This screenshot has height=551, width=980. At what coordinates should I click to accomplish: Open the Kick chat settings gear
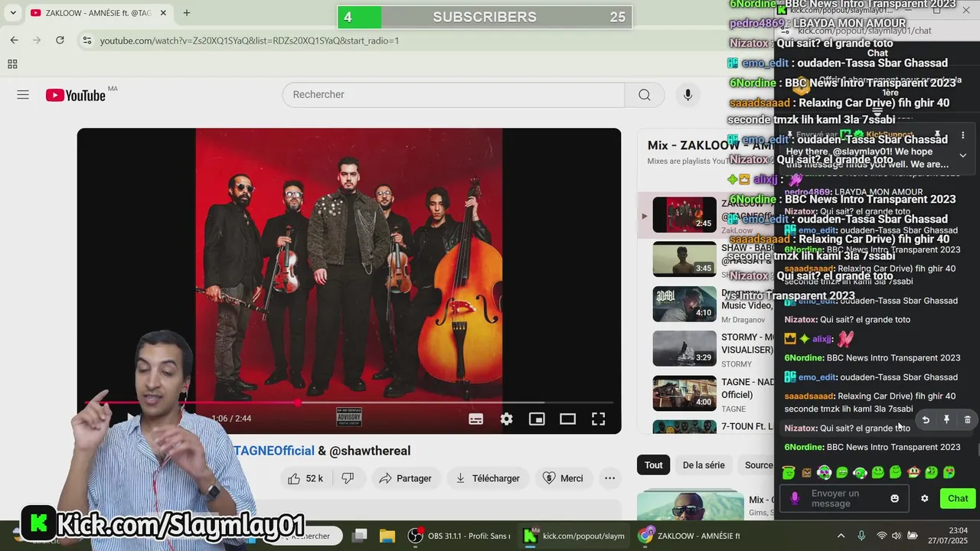(x=924, y=498)
